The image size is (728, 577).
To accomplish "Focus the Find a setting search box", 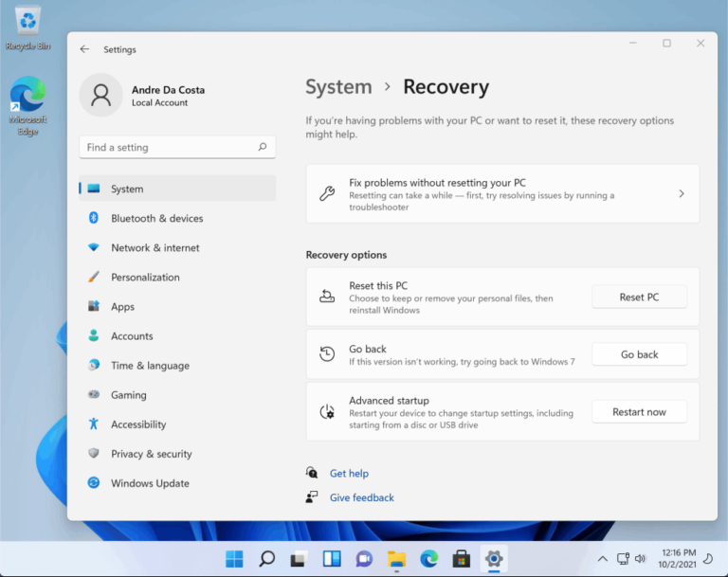I will coord(177,147).
